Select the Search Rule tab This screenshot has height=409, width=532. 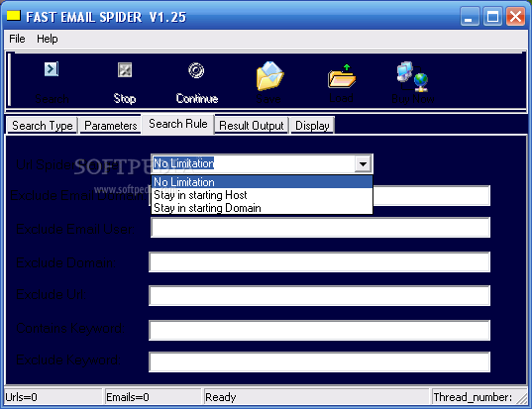(x=178, y=124)
